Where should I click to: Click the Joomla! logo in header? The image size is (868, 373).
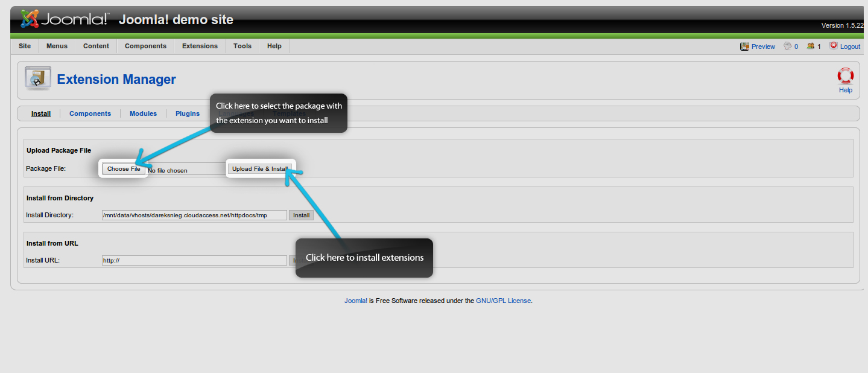[65, 19]
